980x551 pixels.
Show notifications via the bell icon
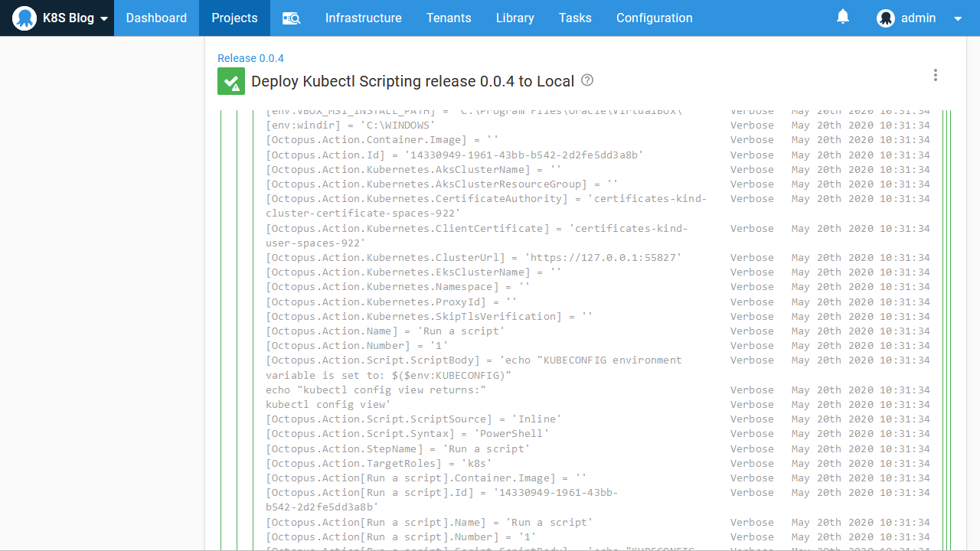(x=843, y=17)
